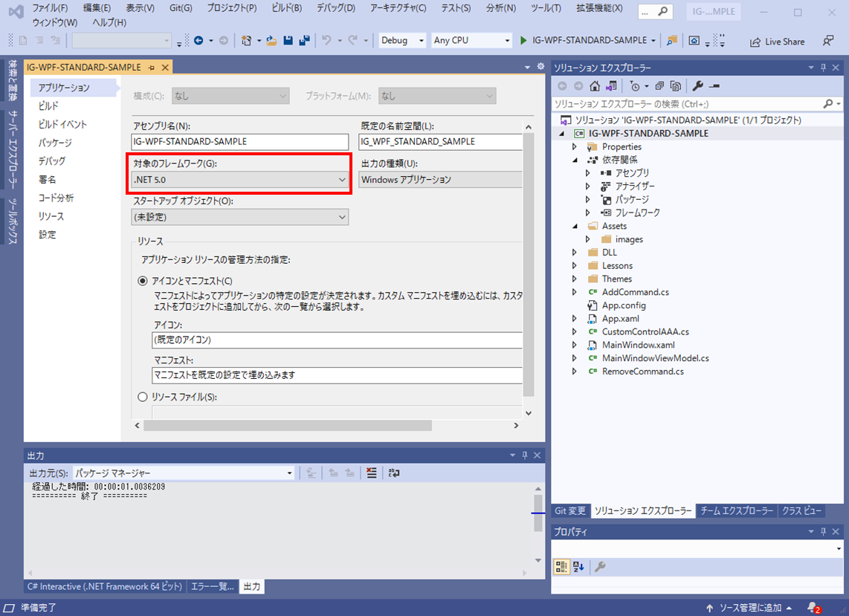Select the Resources (リソース) settings page
849x616 pixels.
[51, 216]
